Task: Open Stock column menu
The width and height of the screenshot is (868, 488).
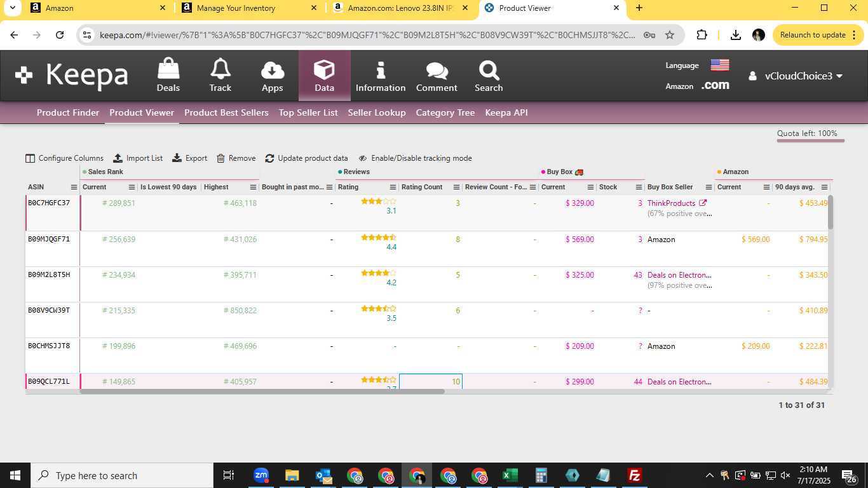Action: 639,187
